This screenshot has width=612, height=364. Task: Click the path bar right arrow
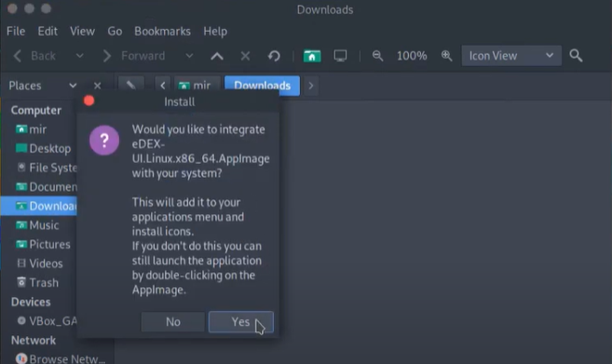pyautogui.click(x=311, y=86)
